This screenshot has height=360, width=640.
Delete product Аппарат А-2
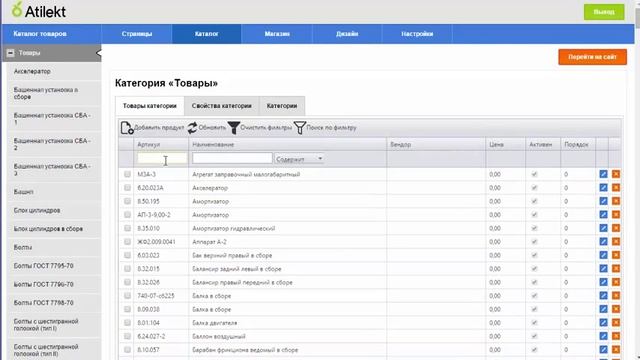pyautogui.click(x=616, y=242)
